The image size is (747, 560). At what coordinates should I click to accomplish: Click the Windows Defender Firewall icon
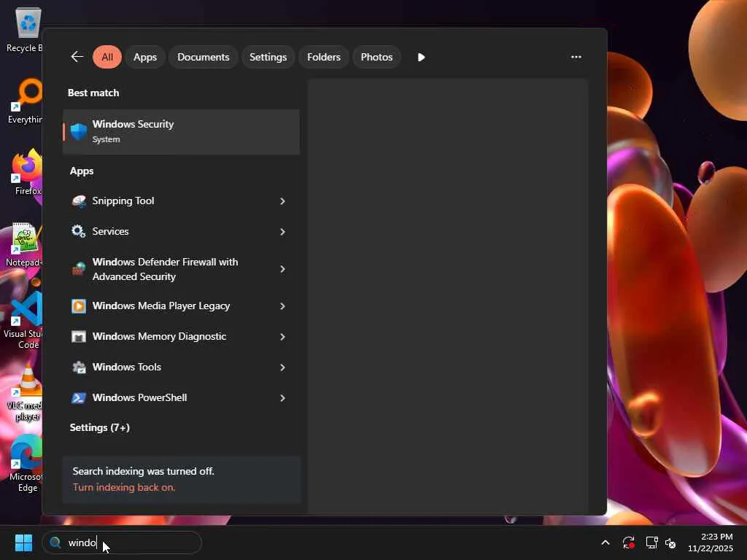click(79, 269)
